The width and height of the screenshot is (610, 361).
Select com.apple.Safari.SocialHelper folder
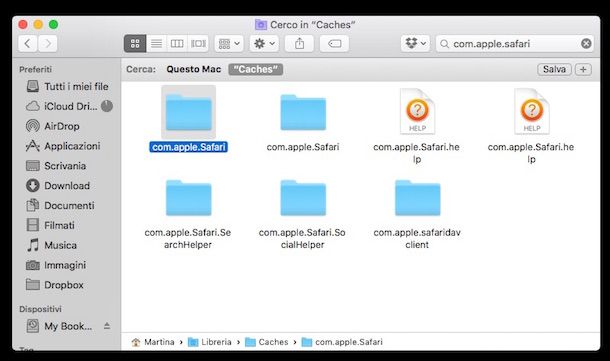click(303, 198)
